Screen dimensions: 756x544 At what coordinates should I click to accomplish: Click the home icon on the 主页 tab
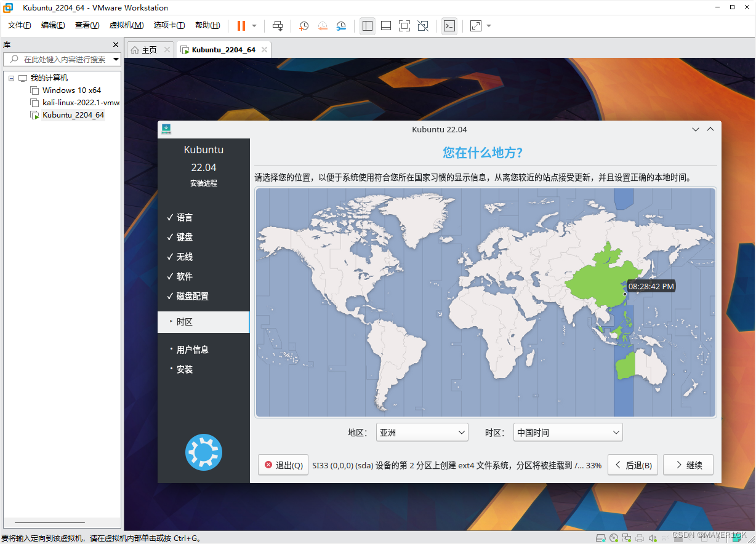tap(134, 50)
